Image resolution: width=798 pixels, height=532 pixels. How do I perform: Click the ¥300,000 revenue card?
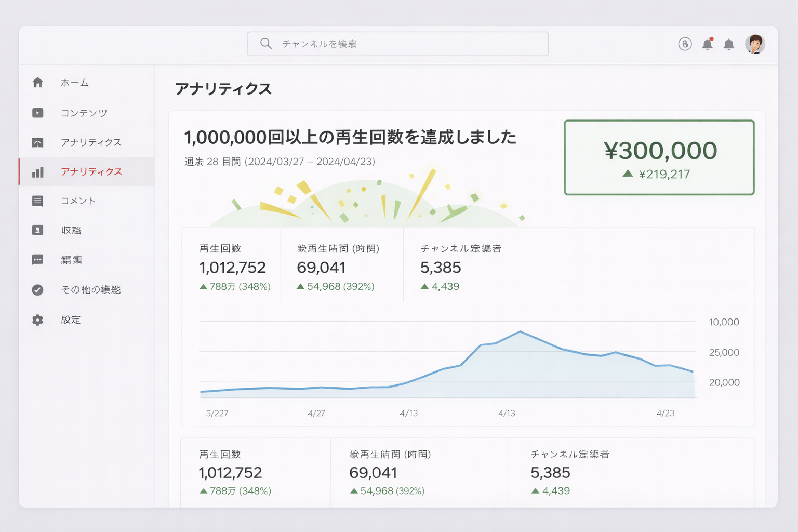659,158
